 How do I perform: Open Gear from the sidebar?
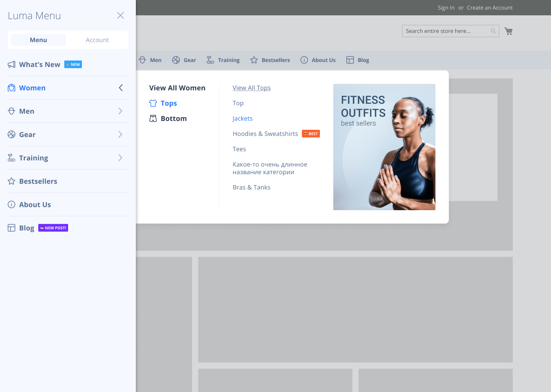click(27, 134)
